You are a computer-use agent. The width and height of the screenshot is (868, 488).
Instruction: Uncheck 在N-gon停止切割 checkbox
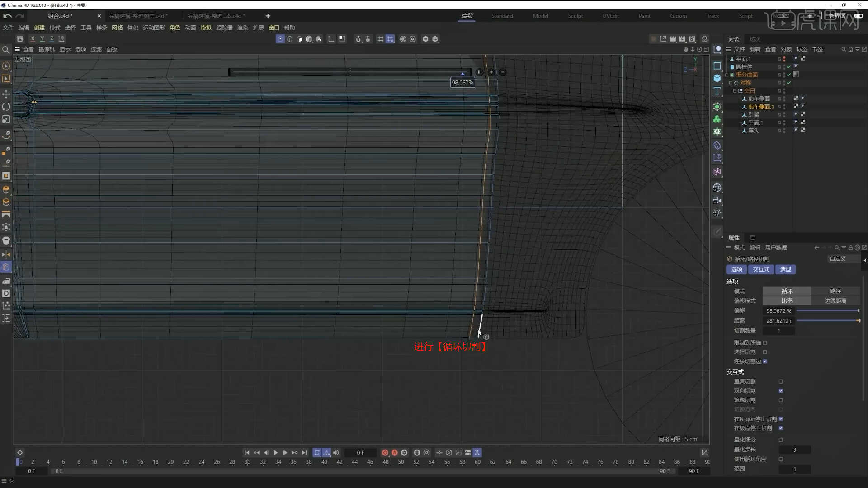pos(781,419)
